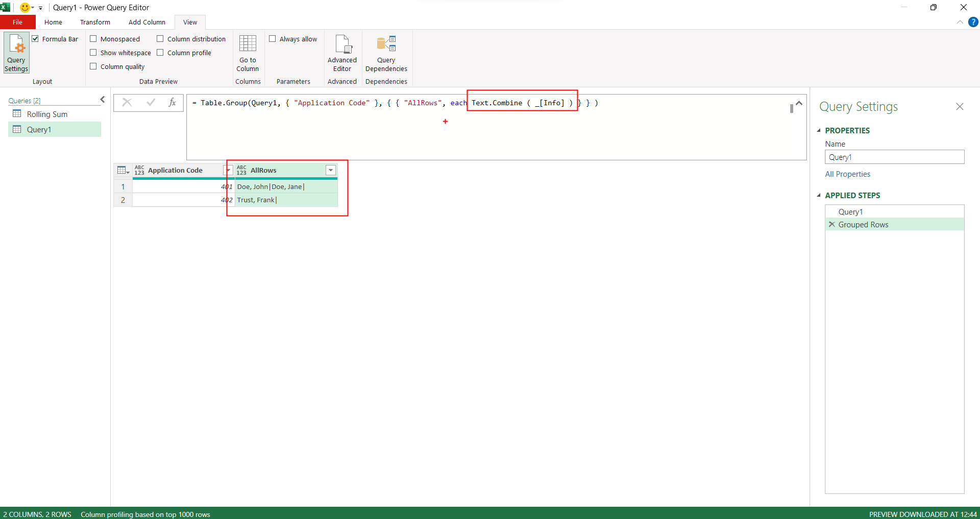
Task: Enable Show whitespace checkbox
Action: tap(93, 53)
